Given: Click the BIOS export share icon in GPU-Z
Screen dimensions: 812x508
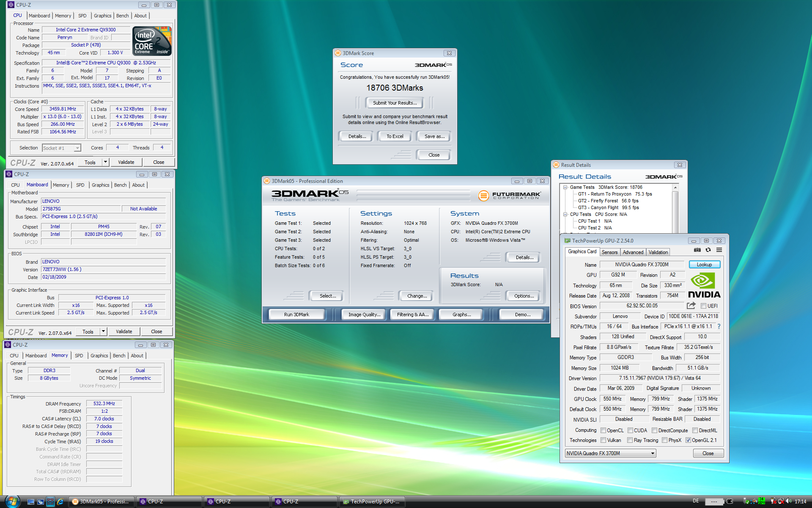Looking at the screenshot, I should [691, 306].
